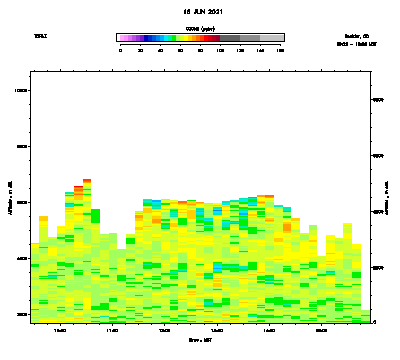This screenshot has width=400, height=360.
Task: Select the time range text at top right
Action: click(x=357, y=44)
